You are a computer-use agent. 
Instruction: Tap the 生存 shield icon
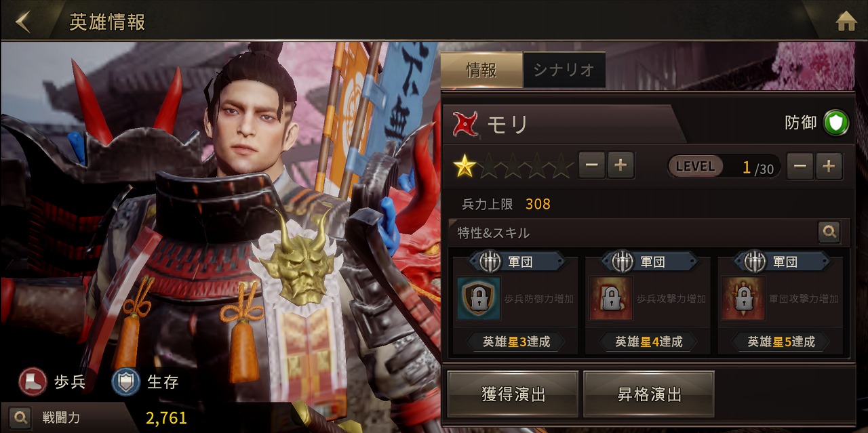point(125,382)
